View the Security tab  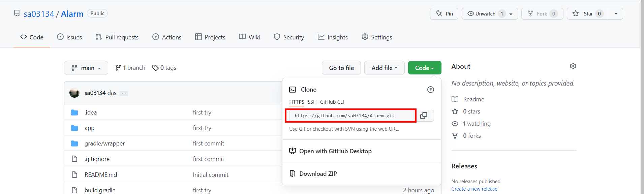point(289,37)
